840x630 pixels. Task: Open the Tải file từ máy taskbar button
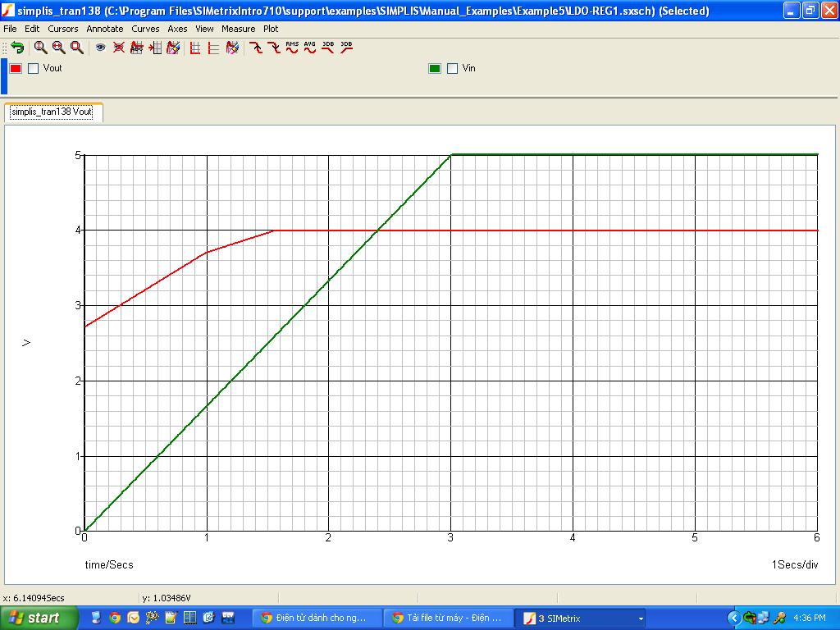449,618
